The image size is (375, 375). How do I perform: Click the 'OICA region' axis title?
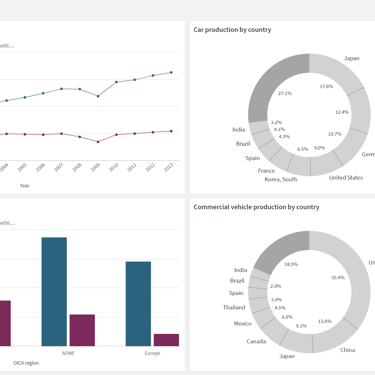[x=26, y=363]
